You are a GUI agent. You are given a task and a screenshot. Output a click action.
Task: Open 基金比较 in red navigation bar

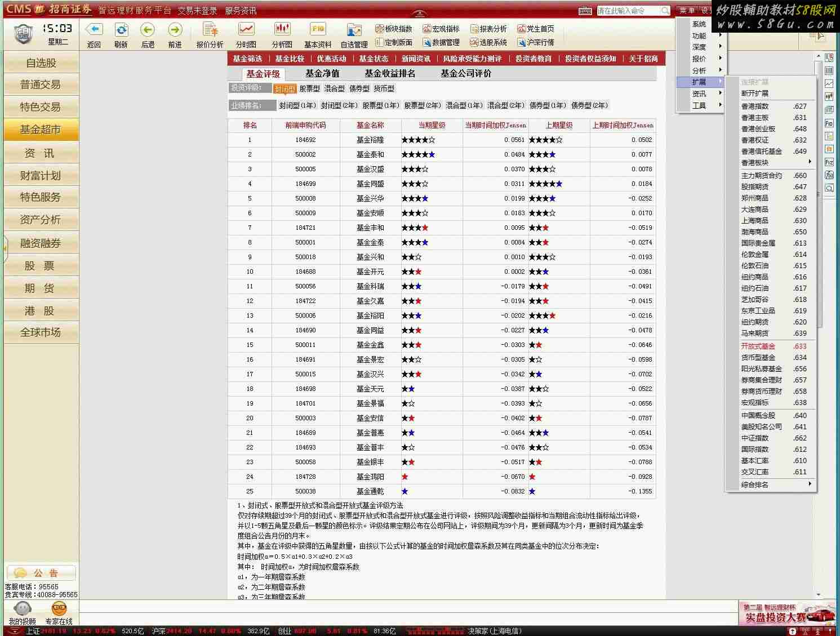[x=290, y=59]
